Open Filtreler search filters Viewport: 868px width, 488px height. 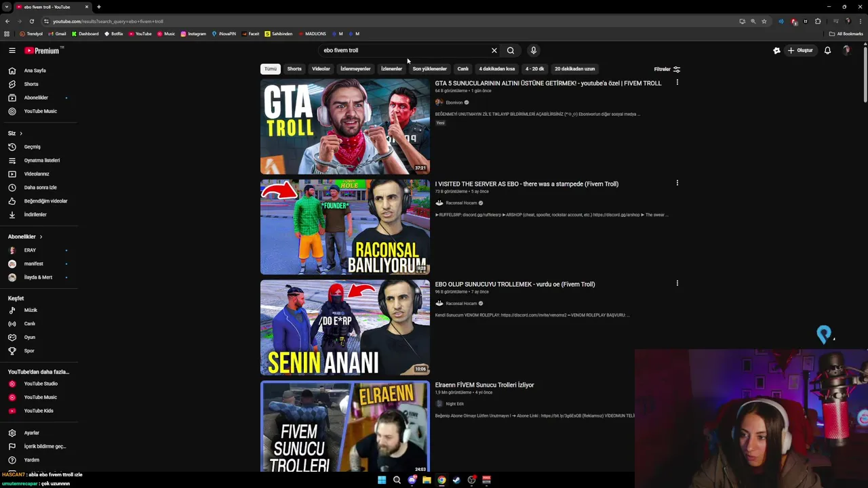(667, 68)
